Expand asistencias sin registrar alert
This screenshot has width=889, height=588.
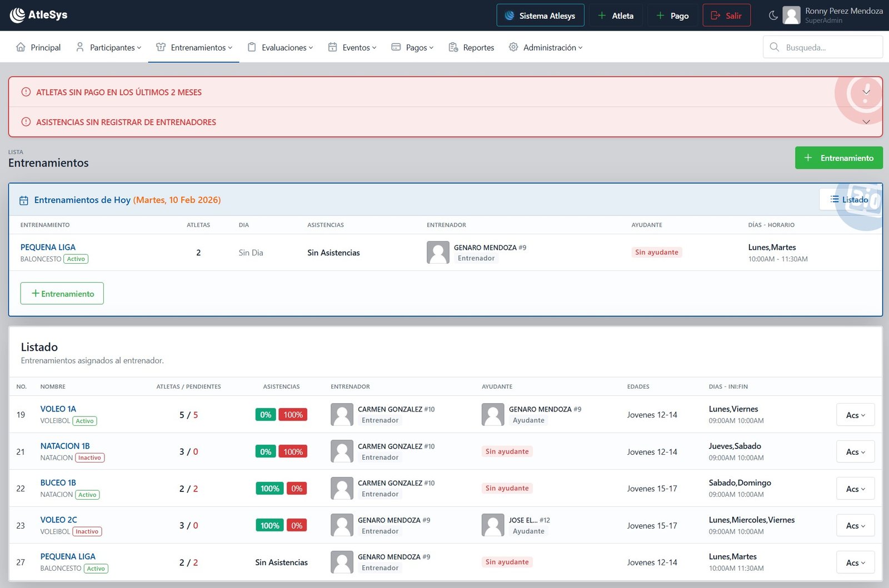866,122
